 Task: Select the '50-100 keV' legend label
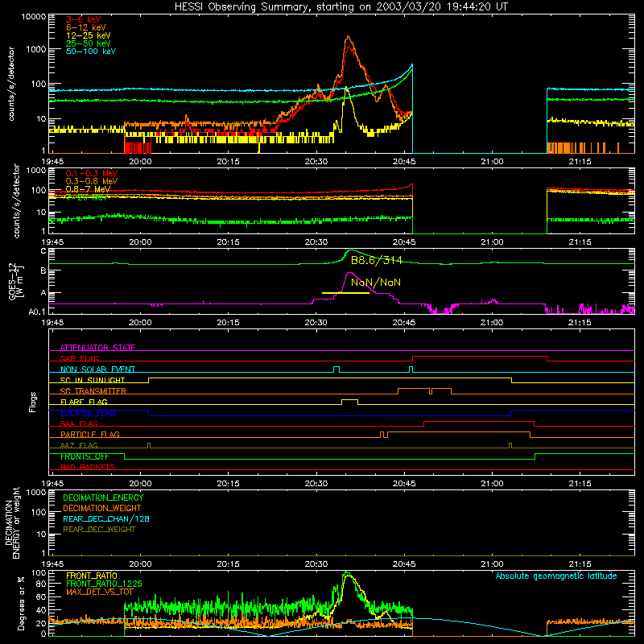click(90, 52)
